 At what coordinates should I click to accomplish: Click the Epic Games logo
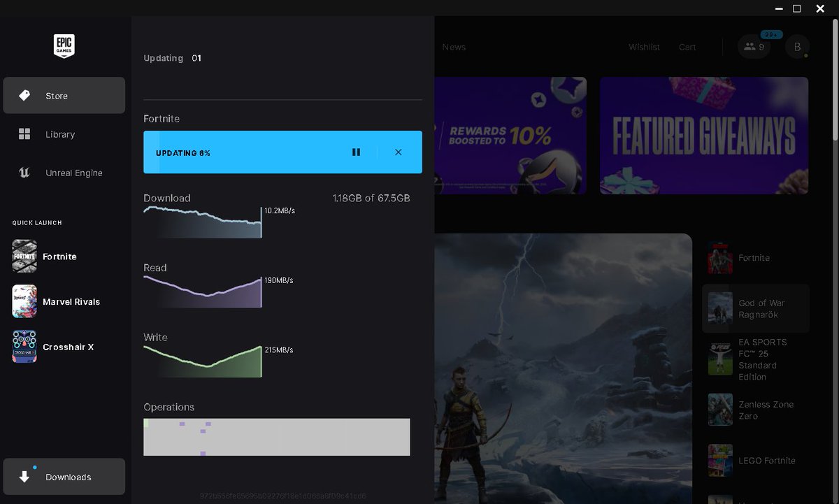(64, 46)
